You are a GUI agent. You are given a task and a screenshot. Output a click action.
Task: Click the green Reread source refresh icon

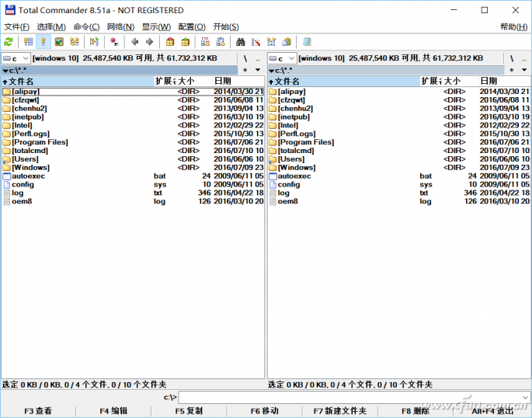point(9,42)
